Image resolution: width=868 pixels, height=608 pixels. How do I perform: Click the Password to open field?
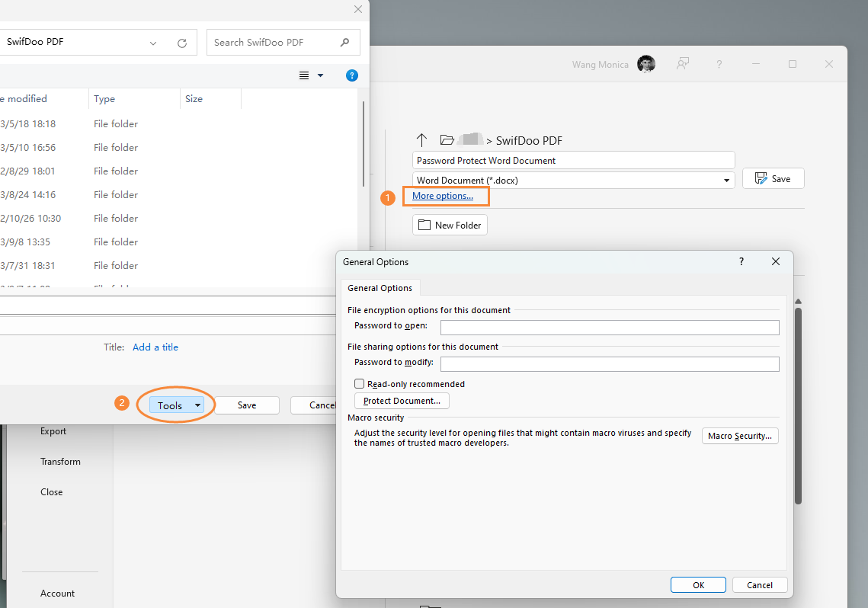pyautogui.click(x=610, y=328)
